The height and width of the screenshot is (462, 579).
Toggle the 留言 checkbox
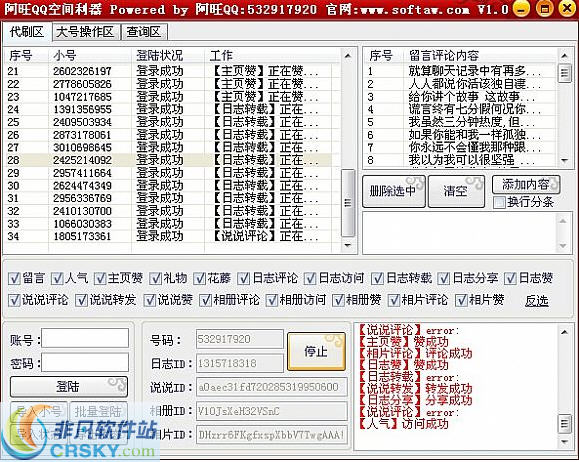tap(14, 278)
